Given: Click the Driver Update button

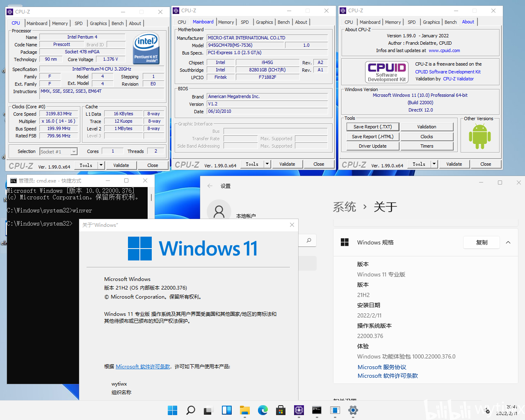Looking at the screenshot, I should (x=373, y=146).
